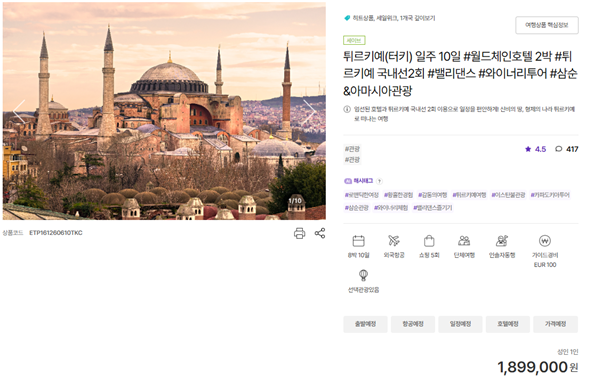Click the tour description under the title

464,114
